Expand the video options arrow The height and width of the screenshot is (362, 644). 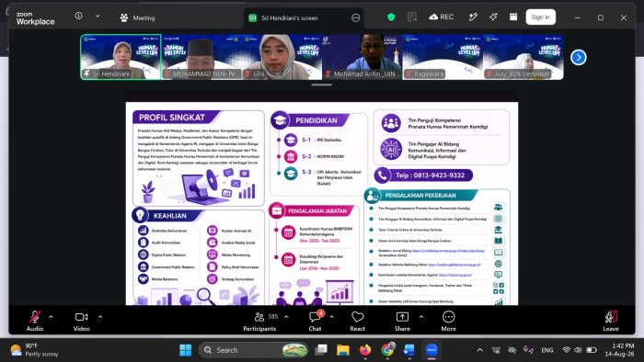100,316
